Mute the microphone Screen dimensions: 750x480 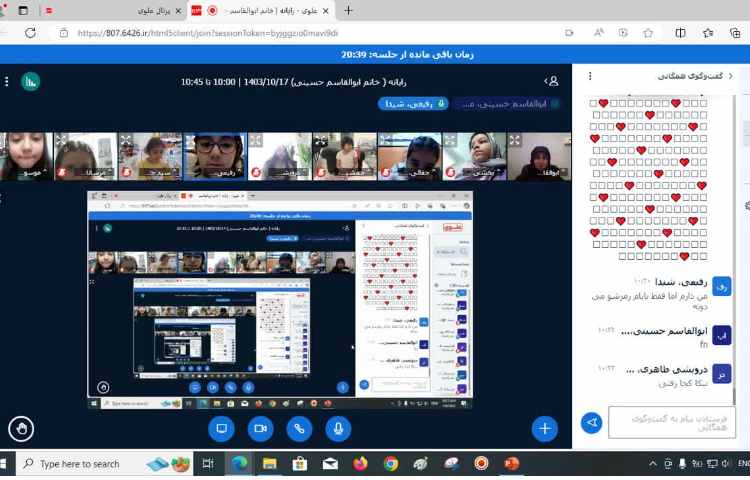338,428
